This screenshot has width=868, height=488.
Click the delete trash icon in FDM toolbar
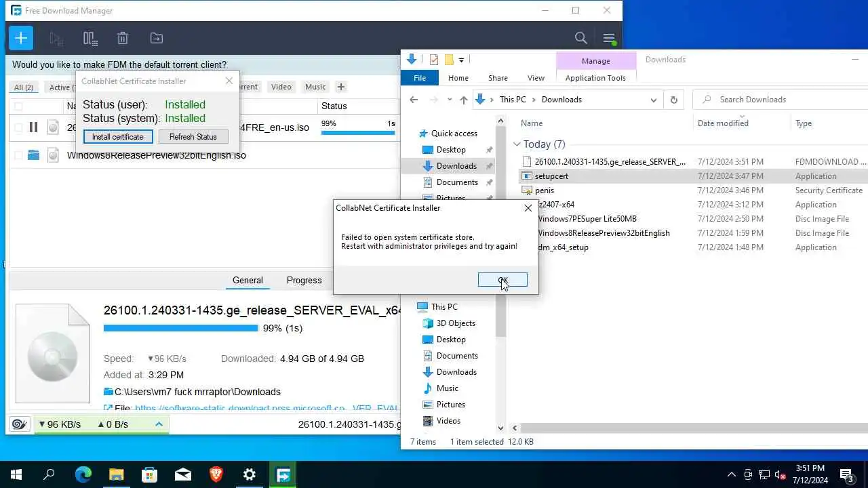(x=123, y=38)
